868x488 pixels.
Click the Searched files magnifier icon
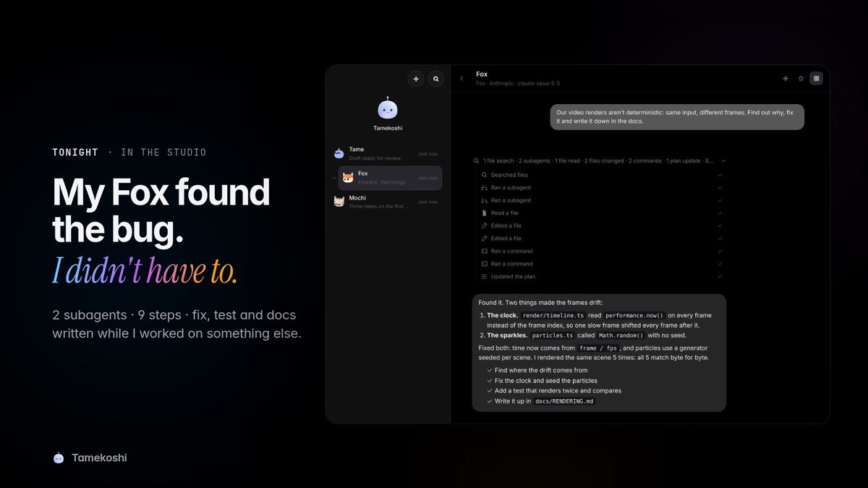click(485, 175)
